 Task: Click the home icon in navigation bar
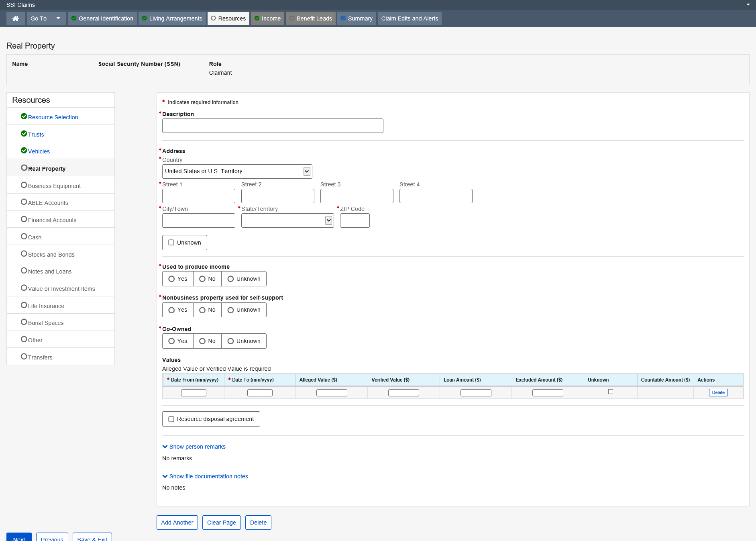[x=16, y=18]
